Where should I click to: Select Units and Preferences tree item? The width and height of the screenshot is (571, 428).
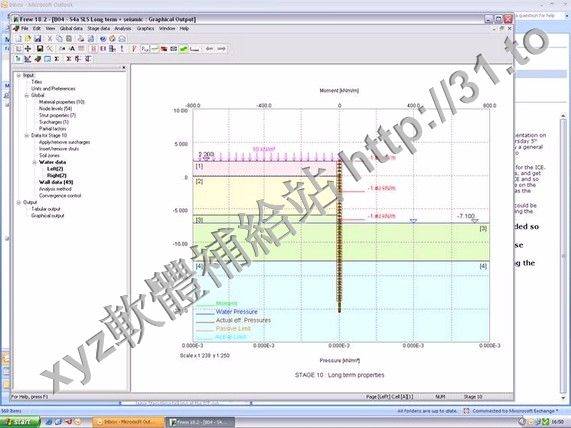point(53,89)
